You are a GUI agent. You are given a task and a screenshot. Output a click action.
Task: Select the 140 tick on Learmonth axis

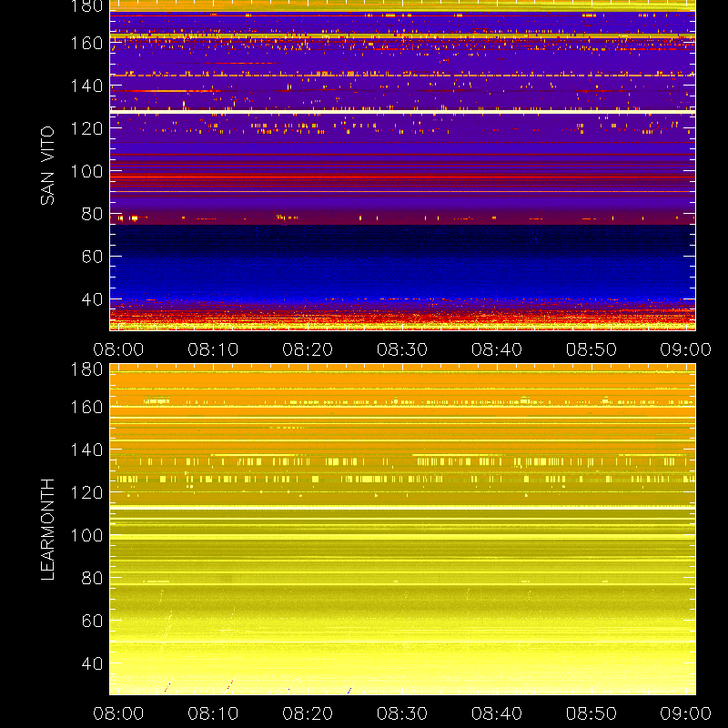[x=86, y=450]
